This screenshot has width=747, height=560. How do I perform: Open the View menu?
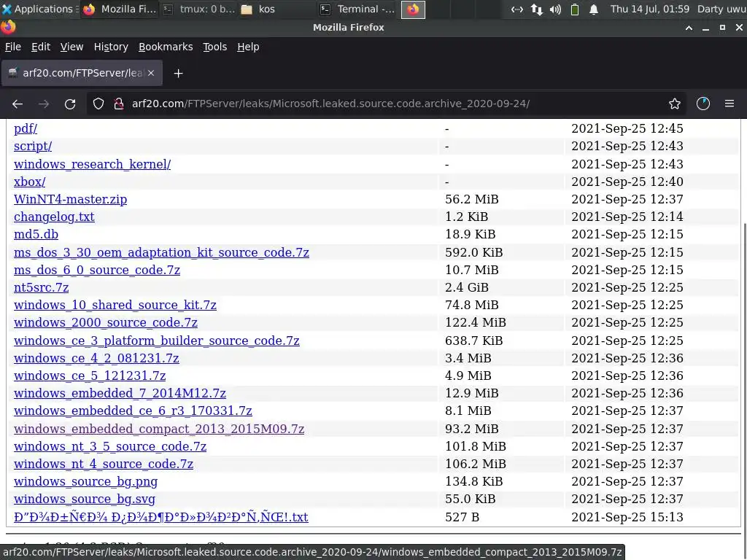[71, 47]
